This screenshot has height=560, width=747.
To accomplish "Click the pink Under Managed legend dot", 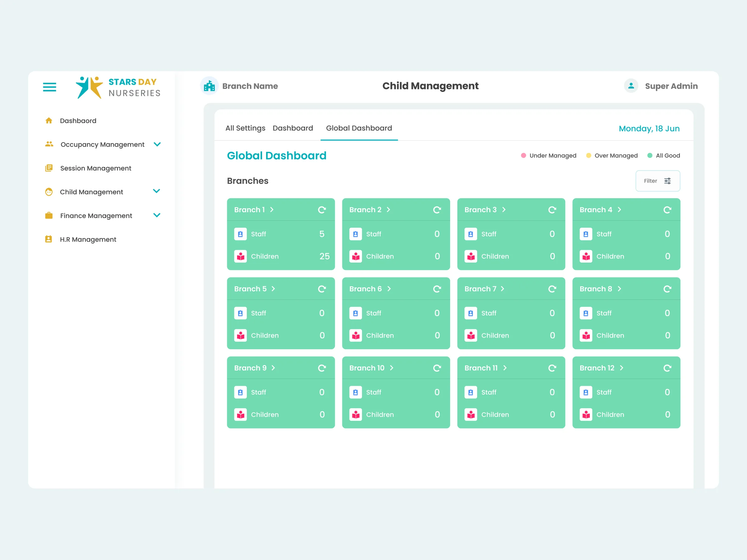I will point(524,156).
